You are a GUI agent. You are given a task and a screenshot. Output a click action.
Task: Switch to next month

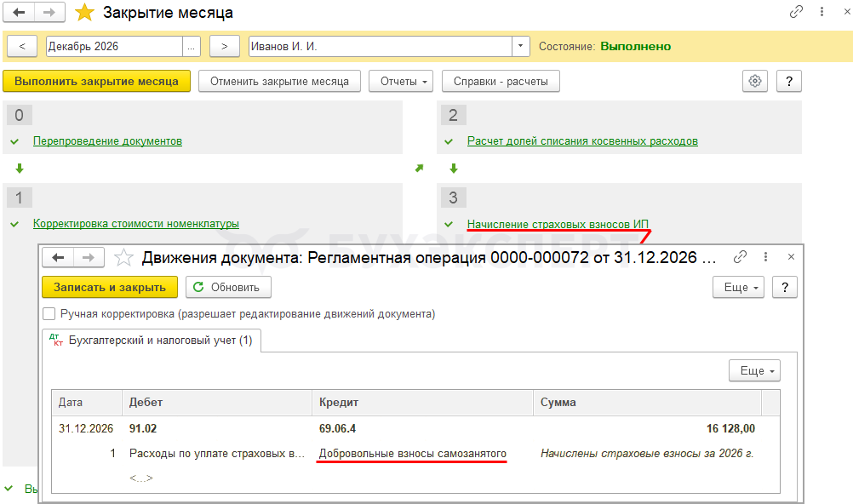tap(224, 46)
